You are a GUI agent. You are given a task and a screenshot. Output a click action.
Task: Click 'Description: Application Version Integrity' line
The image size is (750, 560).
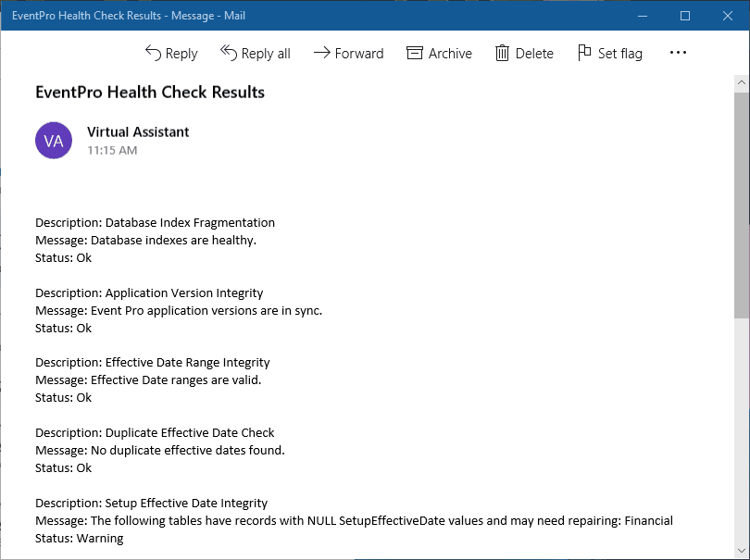(x=149, y=293)
